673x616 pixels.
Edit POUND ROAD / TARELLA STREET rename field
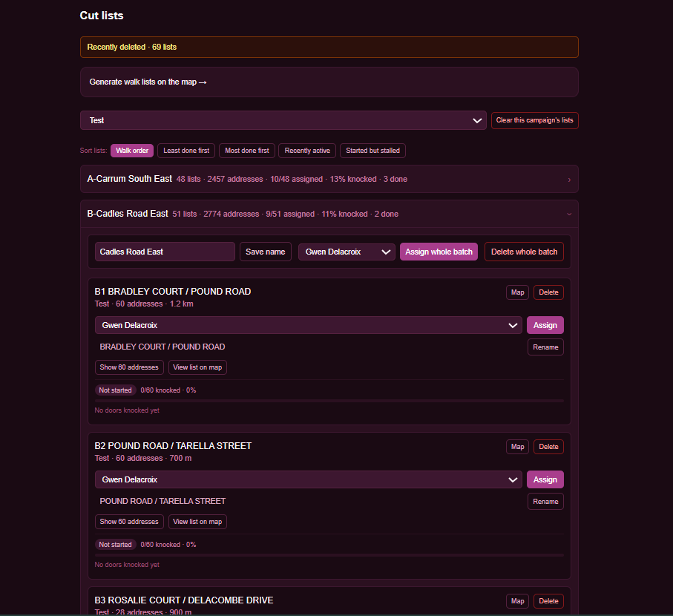(309, 502)
